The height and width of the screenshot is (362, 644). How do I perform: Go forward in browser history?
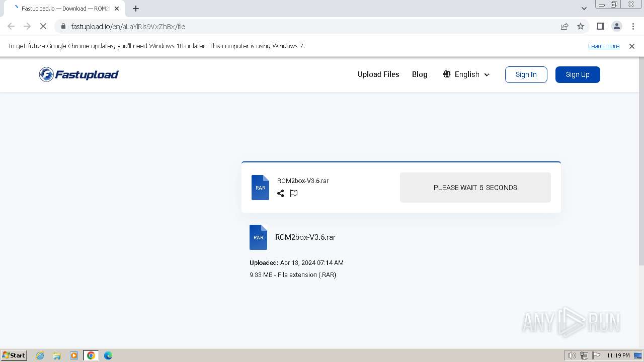point(27,26)
